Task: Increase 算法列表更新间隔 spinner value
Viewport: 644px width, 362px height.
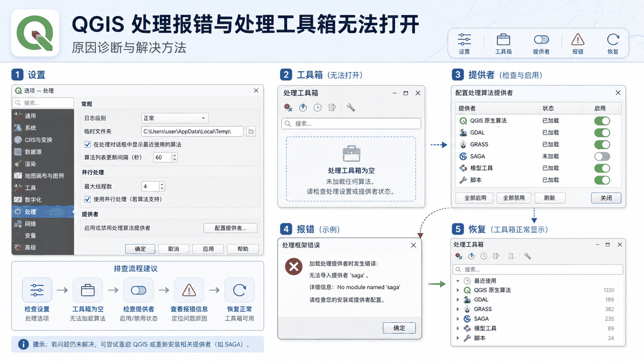Action: 174,155
